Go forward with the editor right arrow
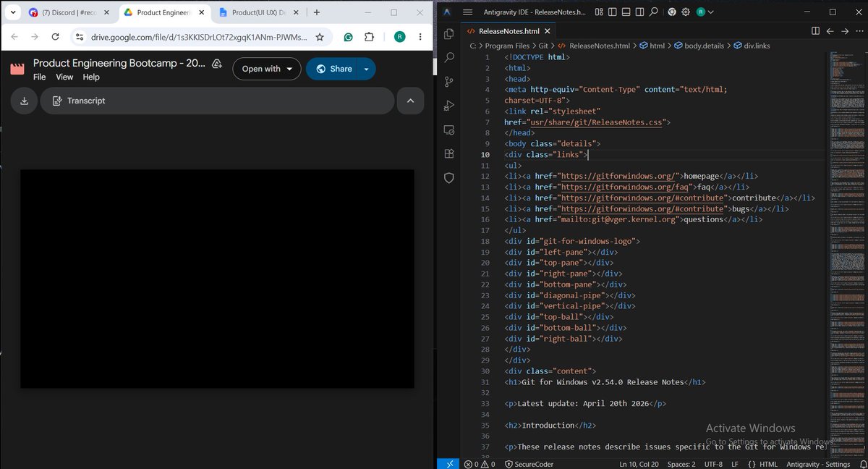 pos(843,31)
